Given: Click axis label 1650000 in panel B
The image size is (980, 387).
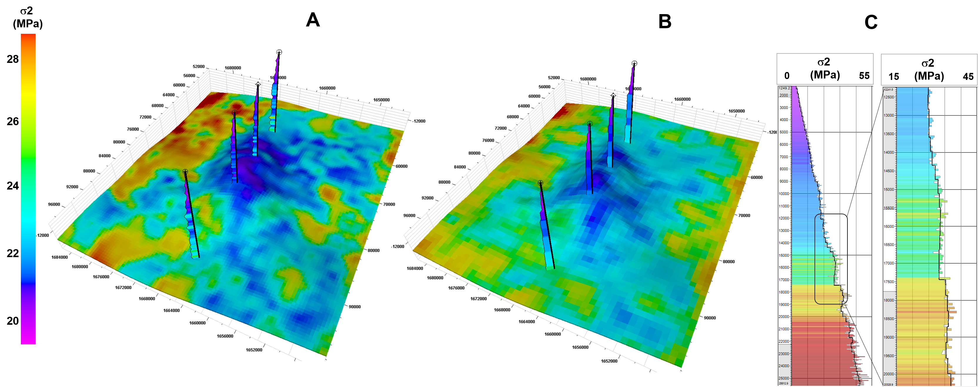Looking at the screenshot, I should [x=737, y=111].
